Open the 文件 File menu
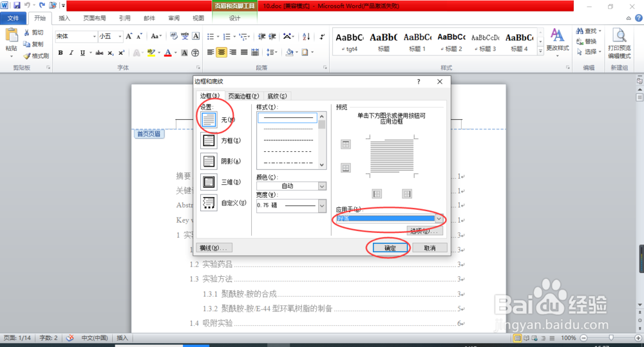 (13, 18)
